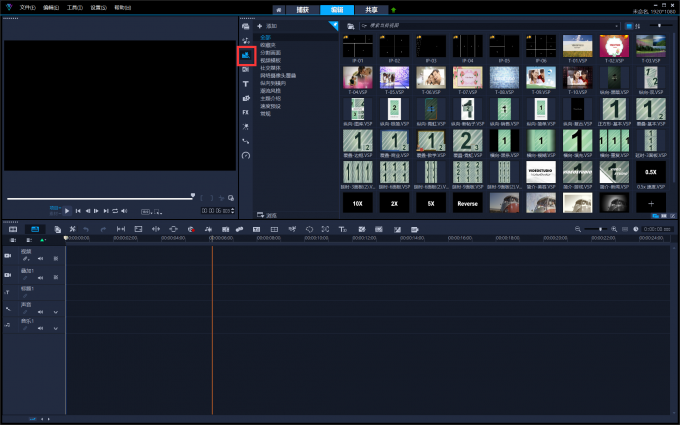Toggle thumbnail view button in library

pos(629,26)
